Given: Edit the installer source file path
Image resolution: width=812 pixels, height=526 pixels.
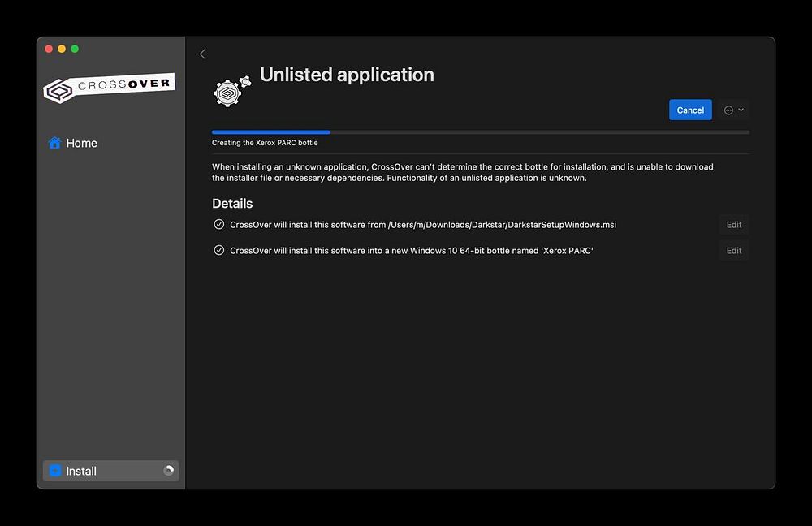Looking at the screenshot, I should pyautogui.click(x=734, y=225).
